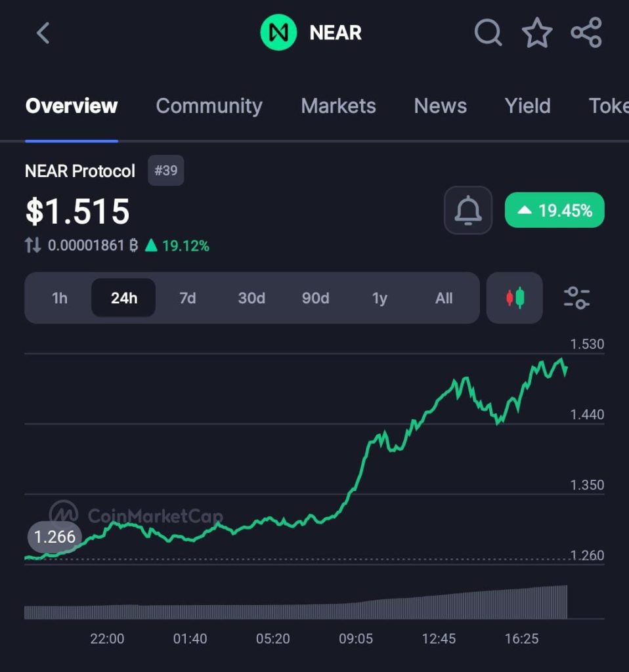This screenshot has height=672, width=629.
Task: Go back using the back arrow
Action: coord(43,33)
